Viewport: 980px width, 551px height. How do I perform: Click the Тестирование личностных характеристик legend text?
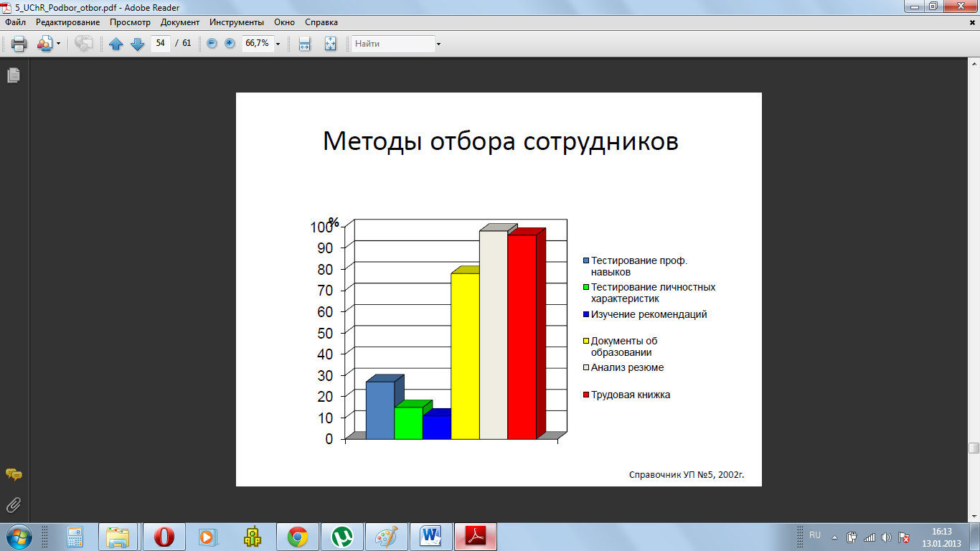point(653,293)
